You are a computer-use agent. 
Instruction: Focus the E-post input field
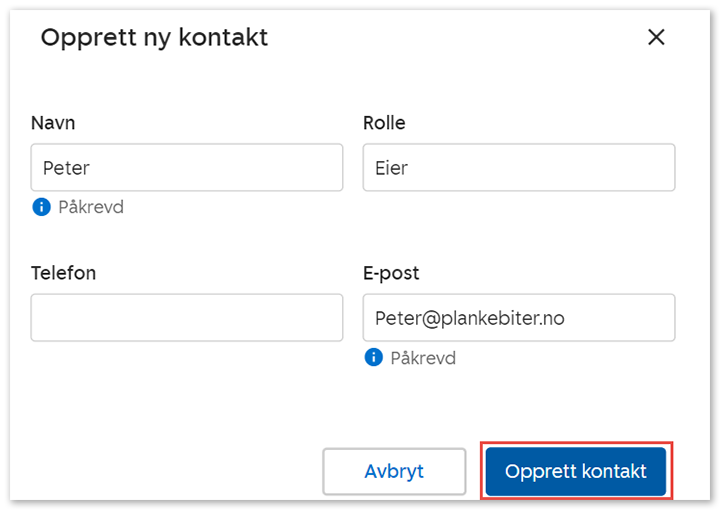click(x=518, y=318)
